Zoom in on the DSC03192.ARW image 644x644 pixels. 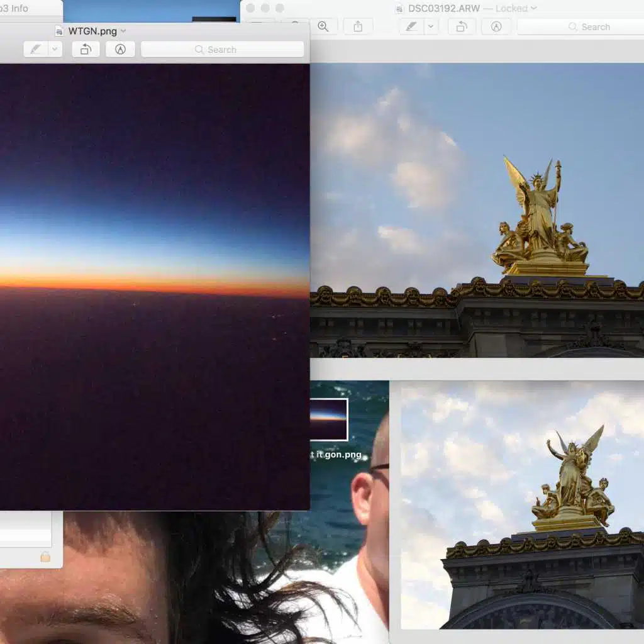tap(323, 26)
